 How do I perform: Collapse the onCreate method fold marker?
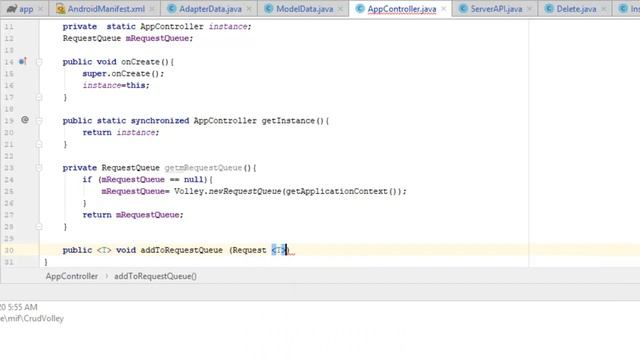point(39,62)
